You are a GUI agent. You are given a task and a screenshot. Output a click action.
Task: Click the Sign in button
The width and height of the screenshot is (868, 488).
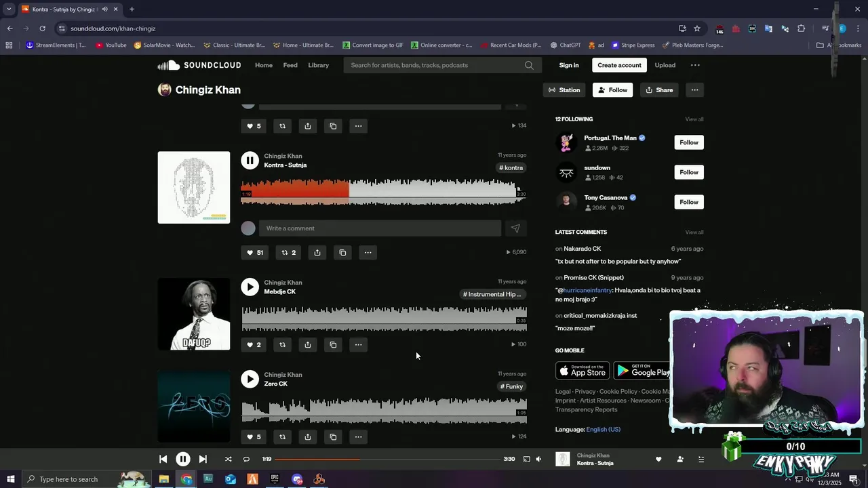click(x=569, y=65)
